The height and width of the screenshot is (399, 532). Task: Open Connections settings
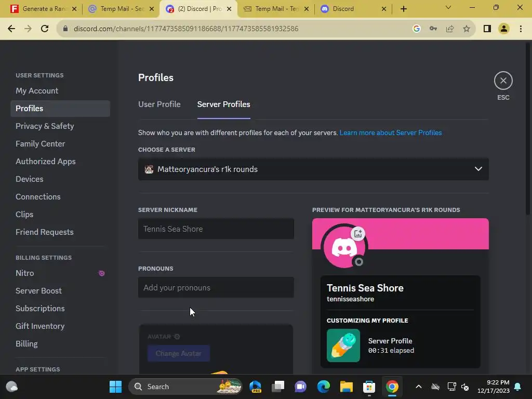point(60,196)
